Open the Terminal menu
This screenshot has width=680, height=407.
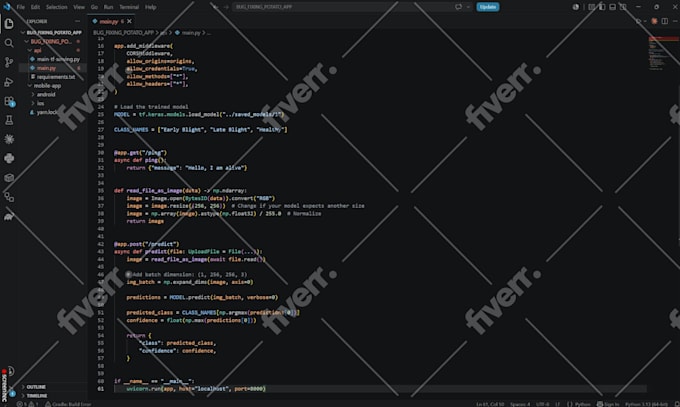click(x=129, y=7)
